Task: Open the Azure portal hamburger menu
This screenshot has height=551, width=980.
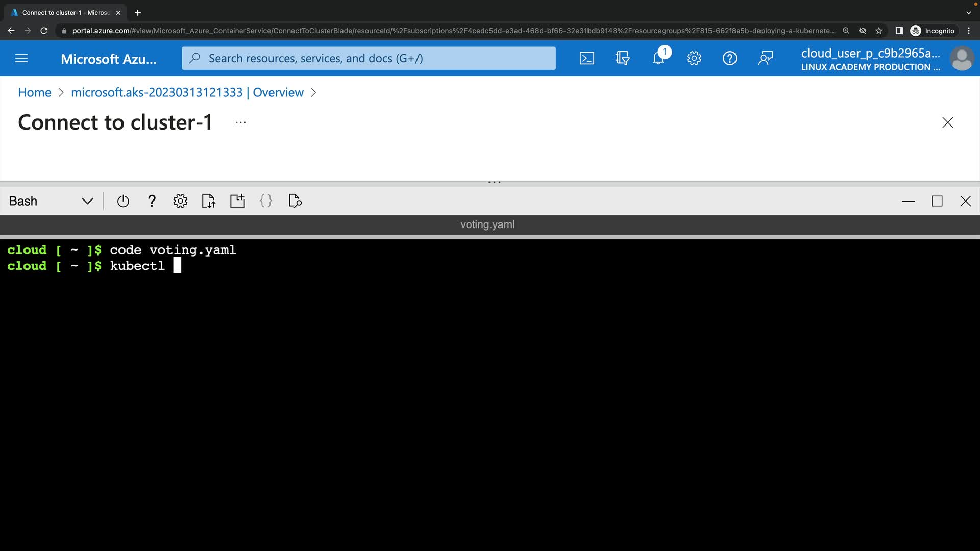Action: click(x=21, y=58)
